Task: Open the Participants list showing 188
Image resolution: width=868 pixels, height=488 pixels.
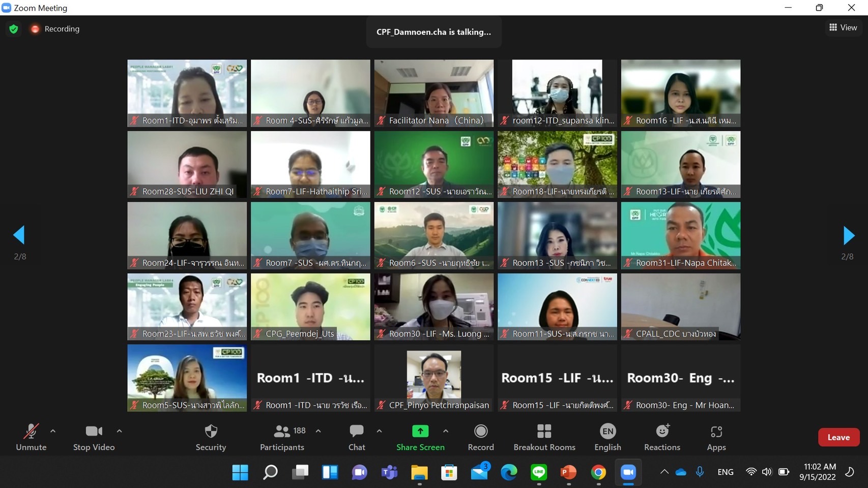Action: [282, 437]
